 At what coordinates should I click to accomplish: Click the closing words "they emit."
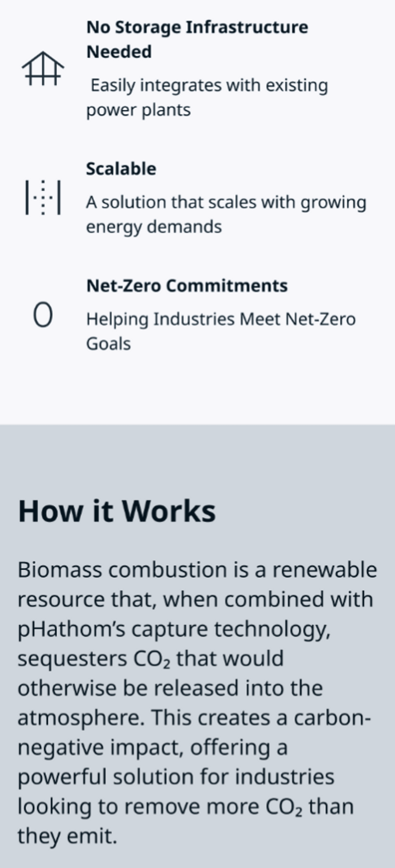coord(67,836)
